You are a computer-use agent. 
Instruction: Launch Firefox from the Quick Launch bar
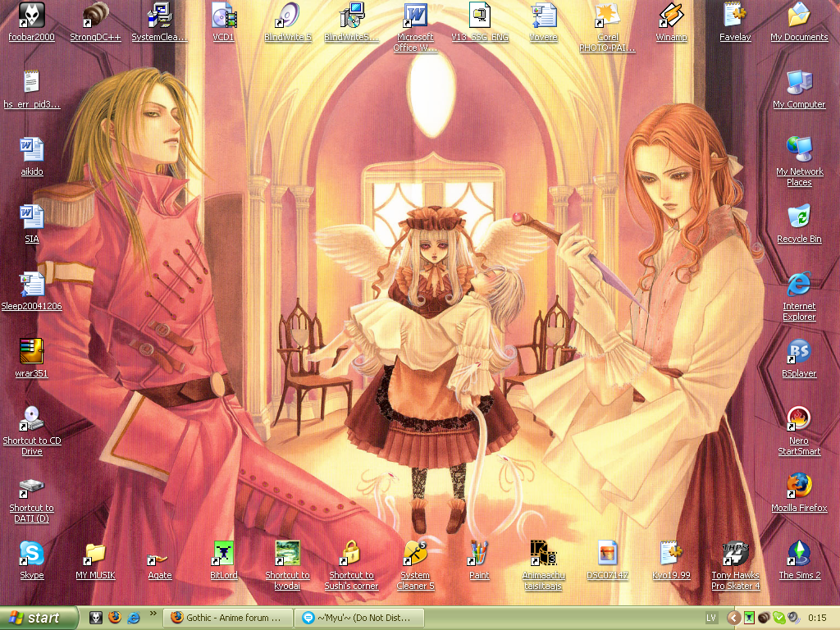[115, 618]
